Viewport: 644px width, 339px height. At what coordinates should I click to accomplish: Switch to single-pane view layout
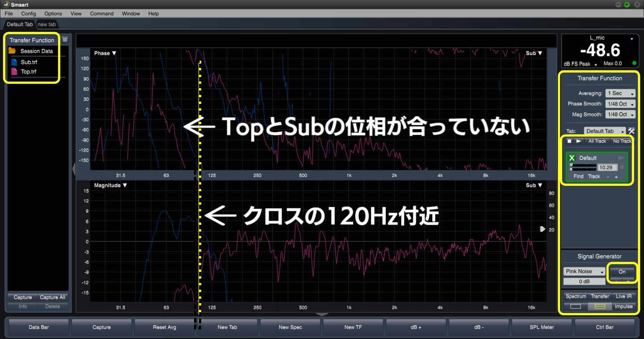click(576, 307)
